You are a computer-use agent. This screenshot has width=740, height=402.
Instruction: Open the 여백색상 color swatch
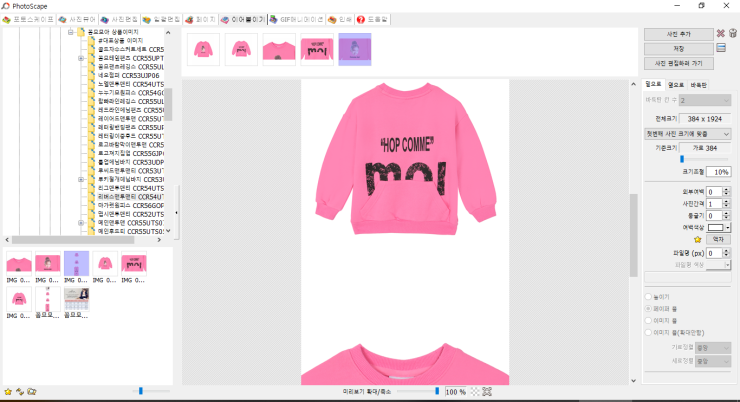[x=715, y=227]
